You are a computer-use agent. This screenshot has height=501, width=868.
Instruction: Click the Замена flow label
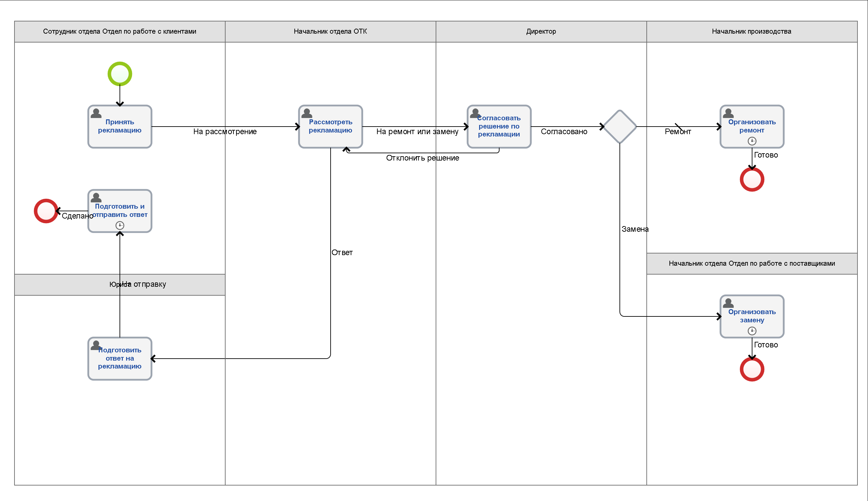[x=635, y=229]
